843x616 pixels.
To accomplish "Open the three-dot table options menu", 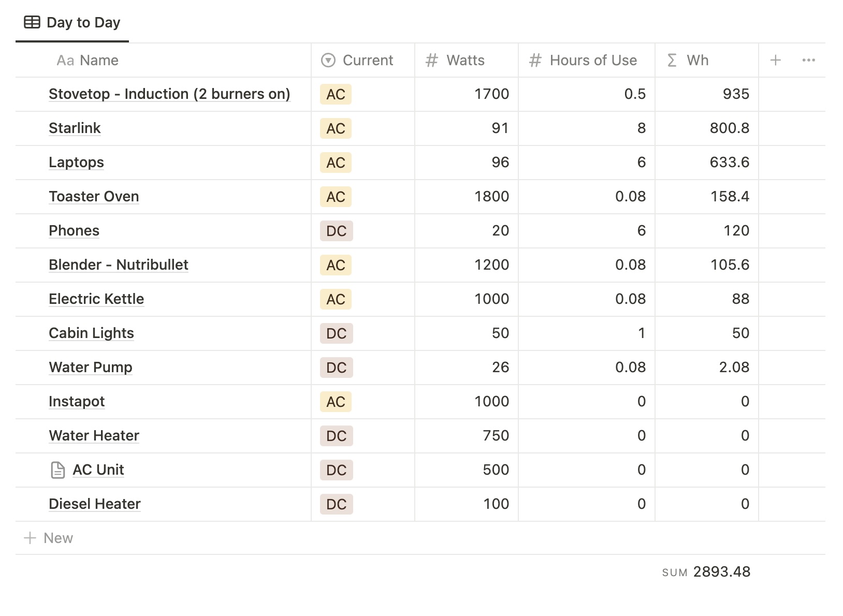I will pos(808,61).
